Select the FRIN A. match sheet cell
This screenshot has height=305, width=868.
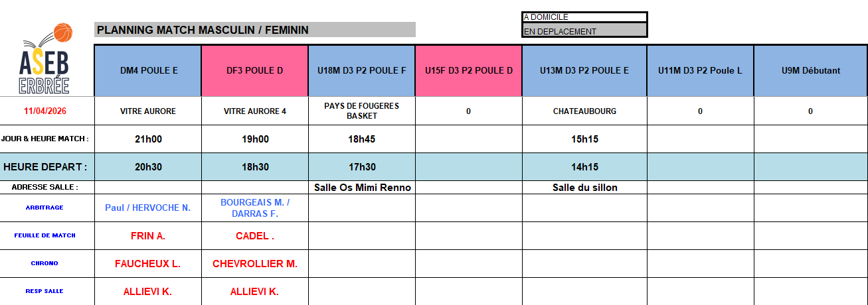click(147, 236)
